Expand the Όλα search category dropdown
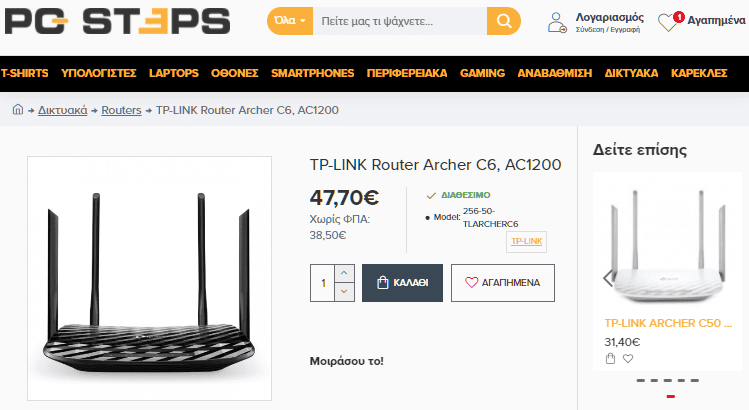Image resolution: width=749 pixels, height=410 pixels. coord(290,21)
